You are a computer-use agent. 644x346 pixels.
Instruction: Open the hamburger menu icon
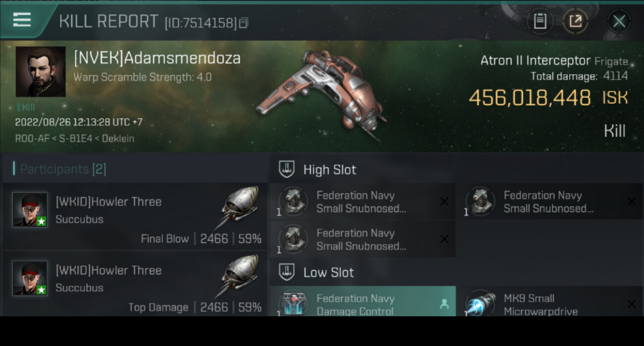pos(22,20)
